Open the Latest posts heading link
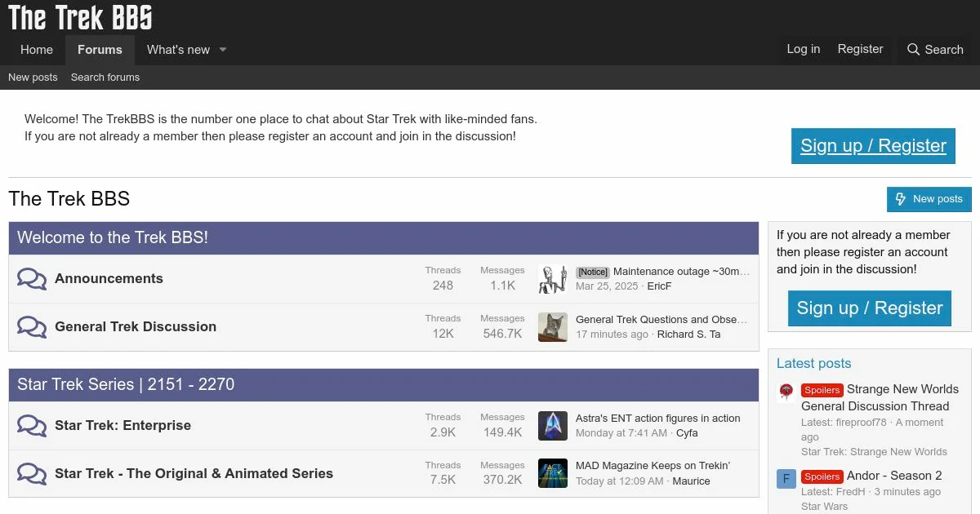Viewport: 980px width, 514px height. 813,364
